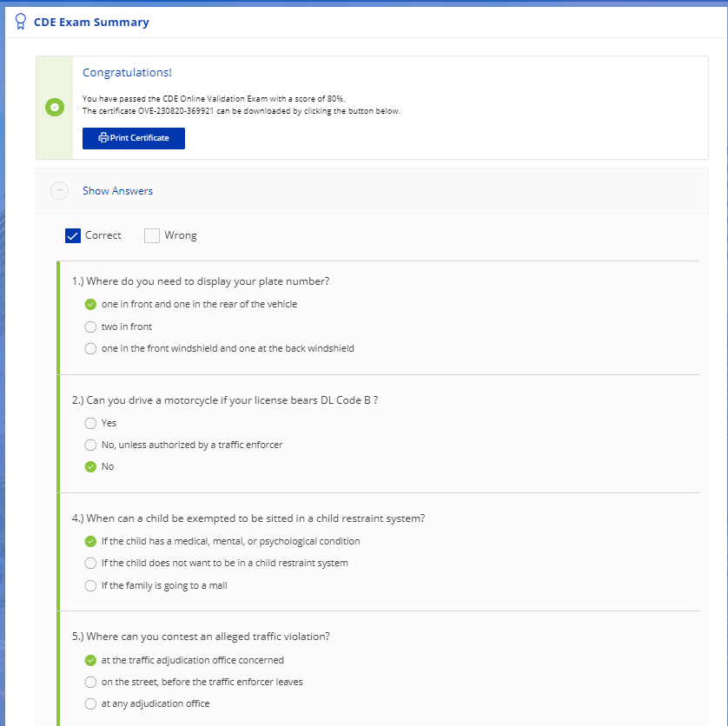Enable the Wrong filter checkbox

(x=152, y=235)
